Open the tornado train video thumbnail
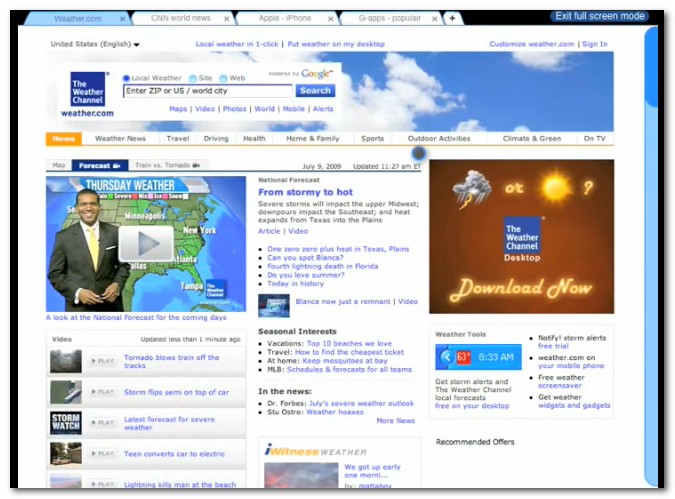 66,361
